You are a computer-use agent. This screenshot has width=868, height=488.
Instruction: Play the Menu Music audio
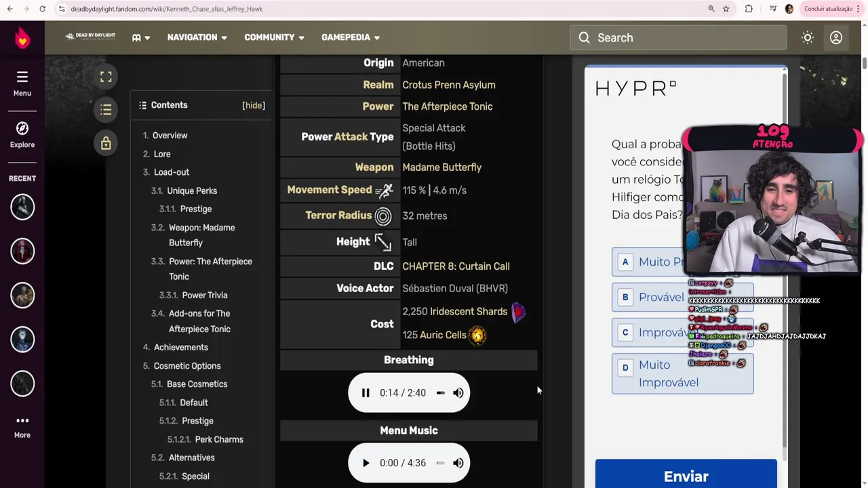point(366,463)
